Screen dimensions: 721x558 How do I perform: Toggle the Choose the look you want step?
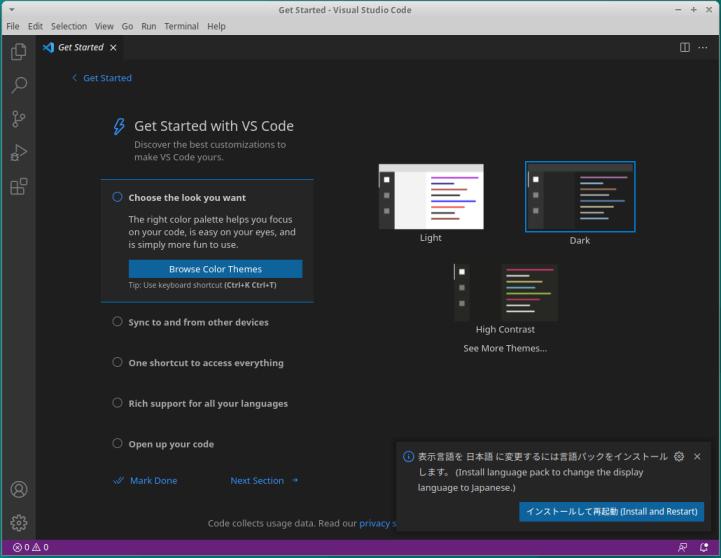pyautogui.click(x=117, y=197)
